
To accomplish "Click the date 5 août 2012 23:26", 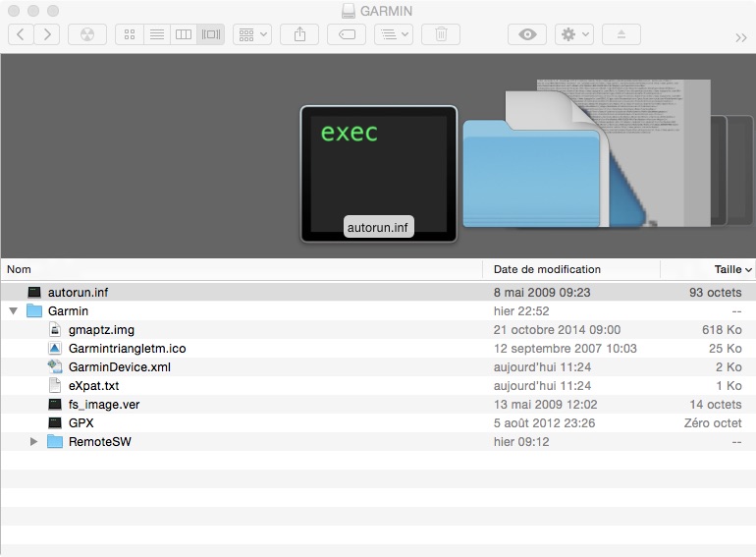I will pyautogui.click(x=544, y=423).
